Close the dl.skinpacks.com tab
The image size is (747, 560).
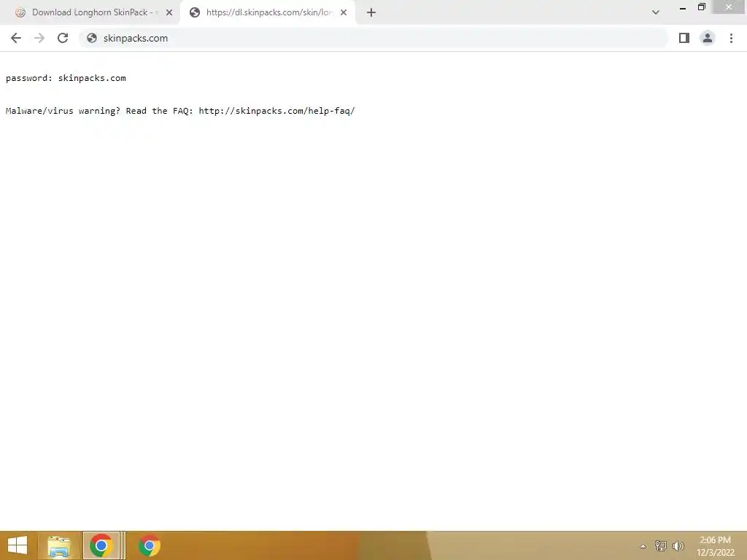pos(344,12)
